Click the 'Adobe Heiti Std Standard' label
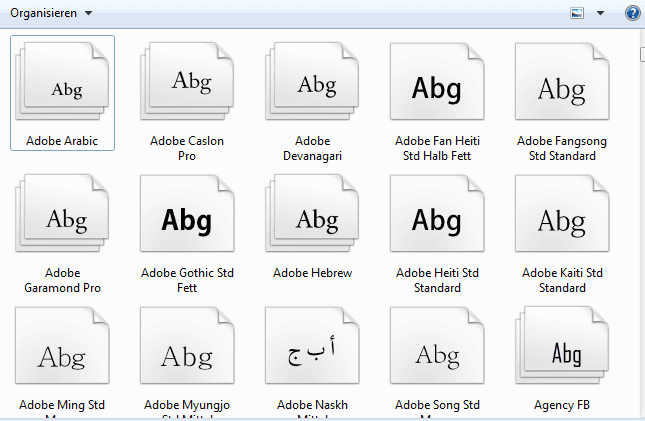 click(437, 280)
